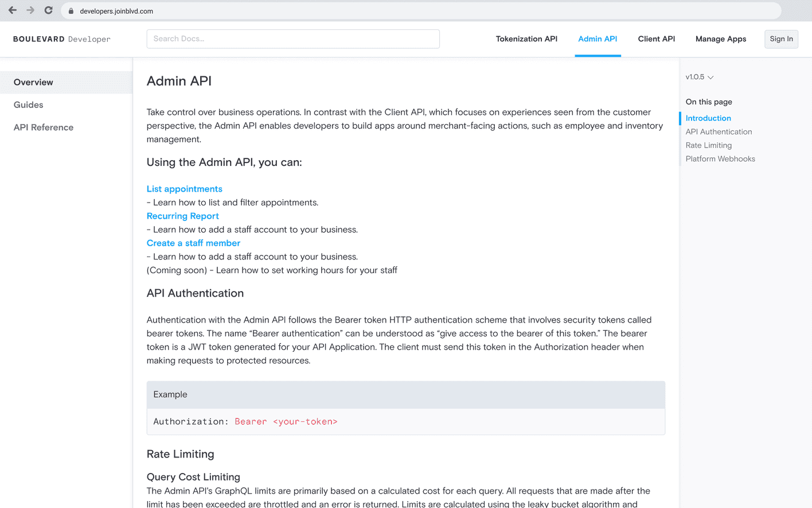
Task: Switch to the Client API tab
Action: pos(656,39)
